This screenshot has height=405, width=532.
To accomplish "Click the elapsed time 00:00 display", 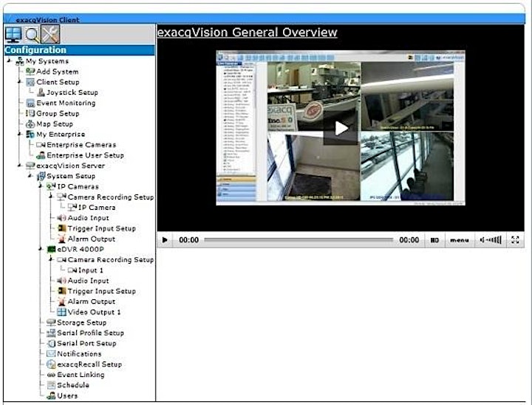I will click(x=188, y=240).
